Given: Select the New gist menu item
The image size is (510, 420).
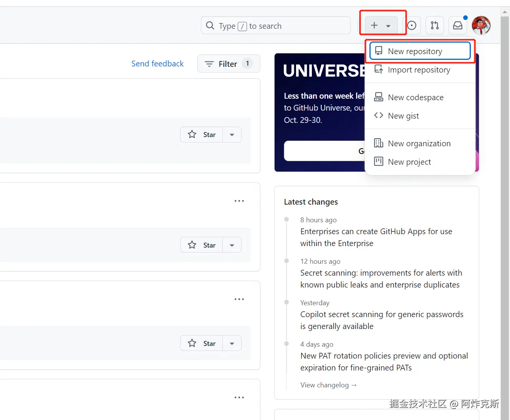Looking at the screenshot, I should tap(420, 116).
